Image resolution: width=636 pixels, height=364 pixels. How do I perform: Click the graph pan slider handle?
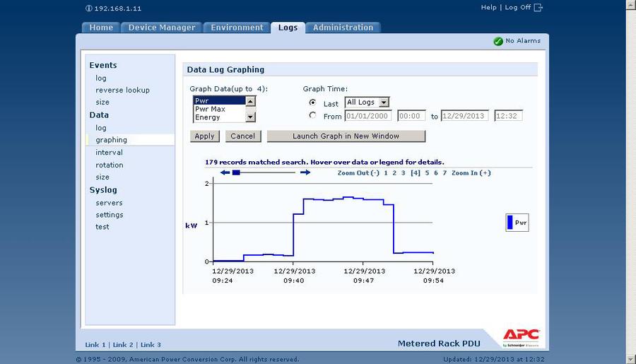click(x=237, y=172)
